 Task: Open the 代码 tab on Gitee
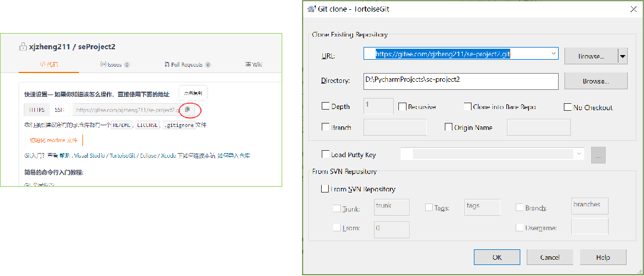(49, 65)
